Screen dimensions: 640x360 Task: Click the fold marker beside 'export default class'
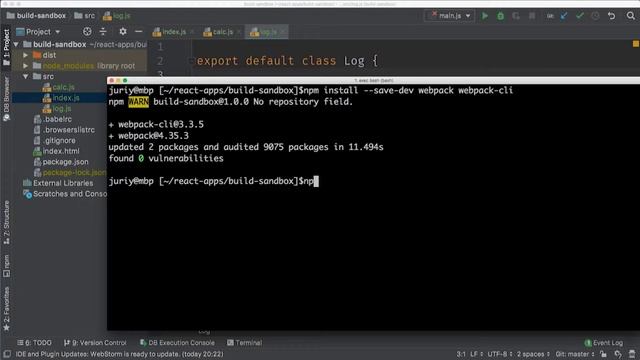pos(191,61)
